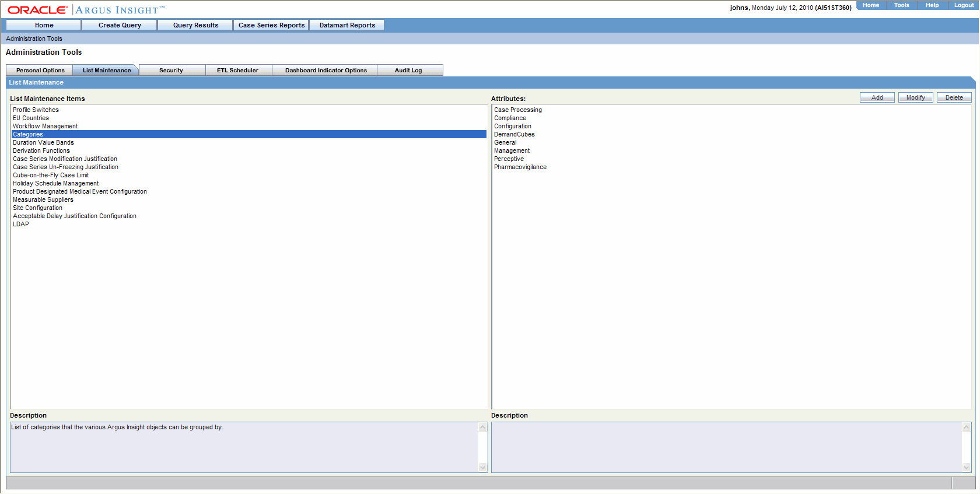Switch to Personal Options tab

(40, 70)
